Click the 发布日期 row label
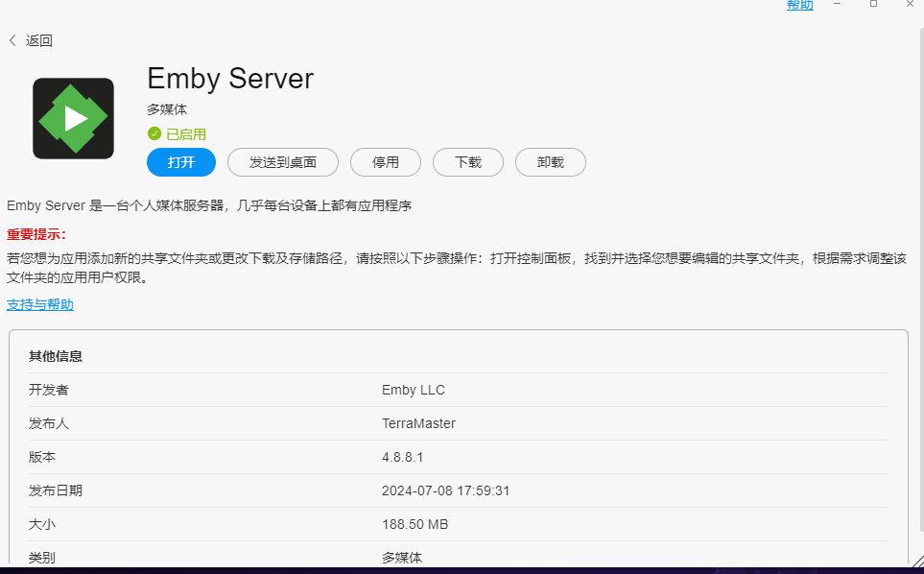The image size is (924, 574). (56, 490)
